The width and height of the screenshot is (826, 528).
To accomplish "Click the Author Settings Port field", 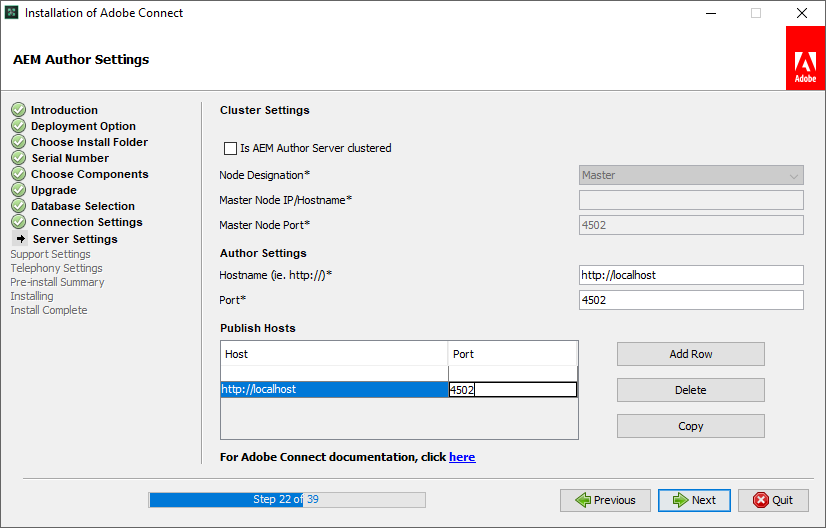I will (x=691, y=300).
